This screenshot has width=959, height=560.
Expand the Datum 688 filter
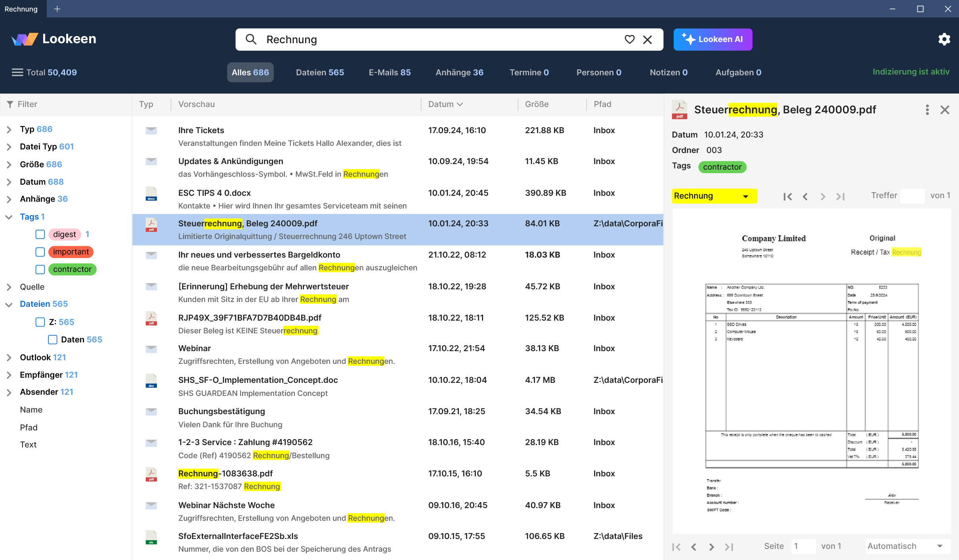coord(9,182)
